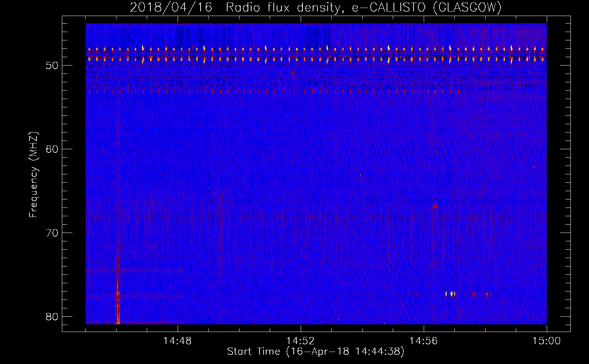Click the dark horizontal line near 49 MHz
This screenshot has height=364, width=589.
tap(316, 56)
